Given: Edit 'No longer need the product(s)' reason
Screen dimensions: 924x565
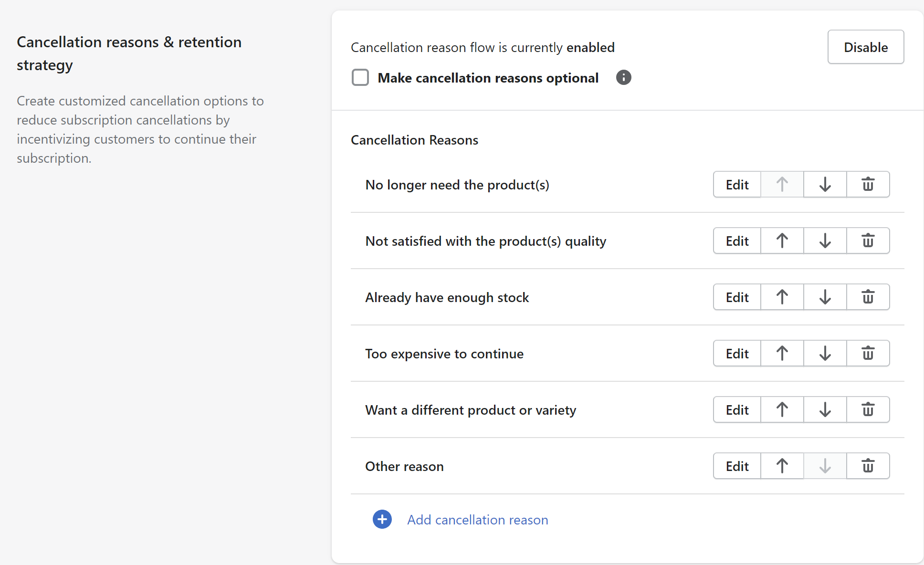Looking at the screenshot, I should click(737, 184).
